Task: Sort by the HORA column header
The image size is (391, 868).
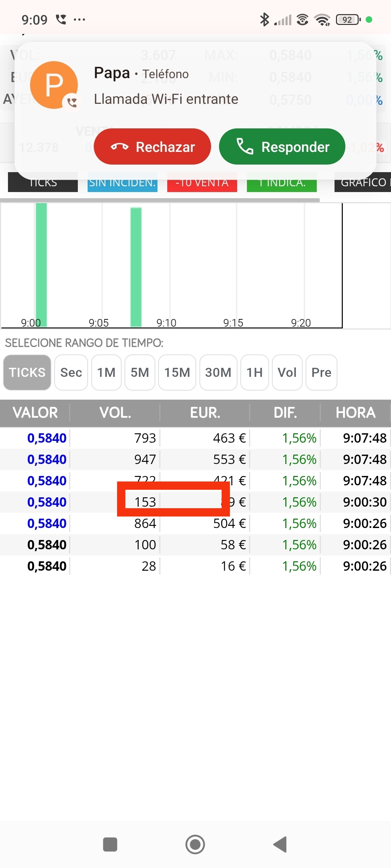Action: pos(356,413)
